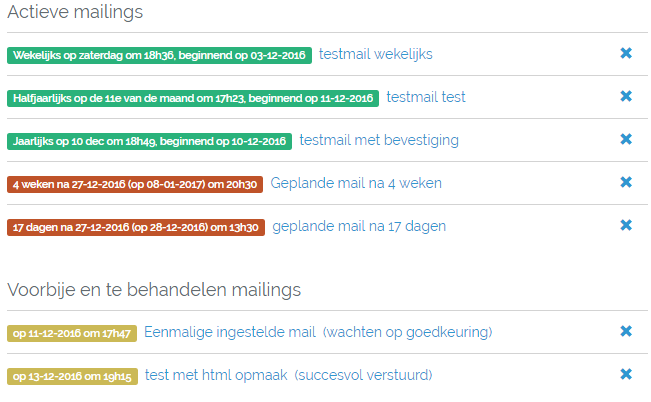Delete 'Eenmalige ingestelde mail' using X icon
651x402 pixels.
pos(626,332)
